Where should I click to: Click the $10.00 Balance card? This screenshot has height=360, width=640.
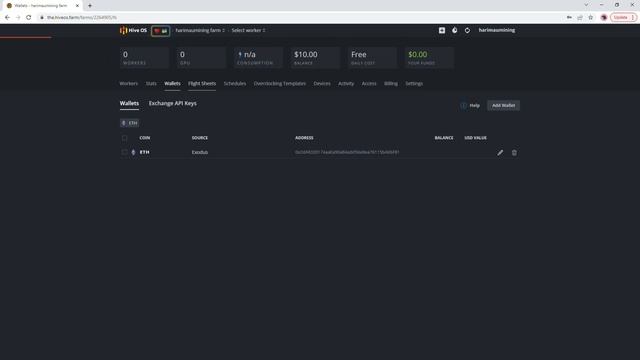316,58
